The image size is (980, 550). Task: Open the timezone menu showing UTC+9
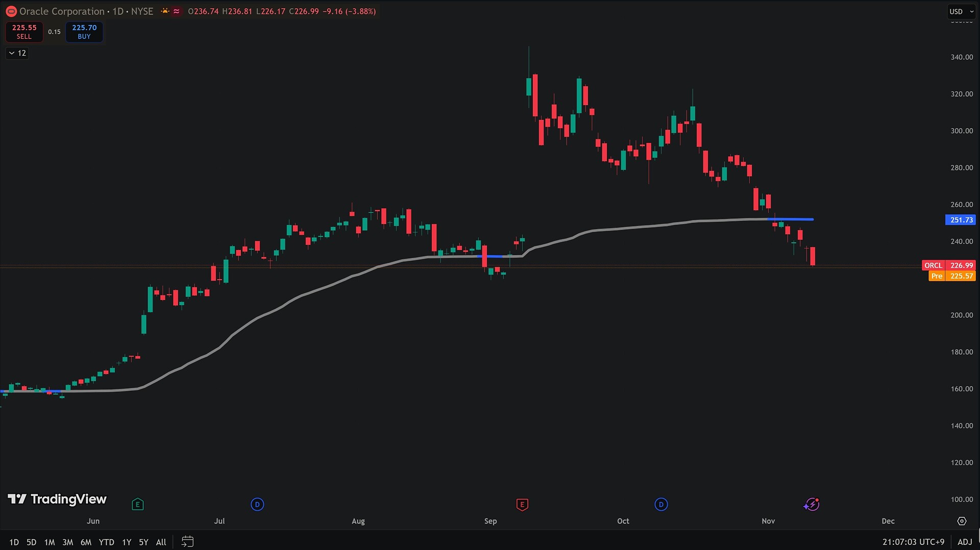point(914,542)
